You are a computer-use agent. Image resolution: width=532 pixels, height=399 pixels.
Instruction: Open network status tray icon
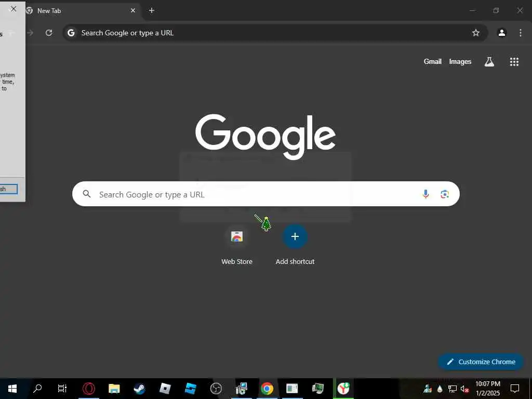[453, 389]
